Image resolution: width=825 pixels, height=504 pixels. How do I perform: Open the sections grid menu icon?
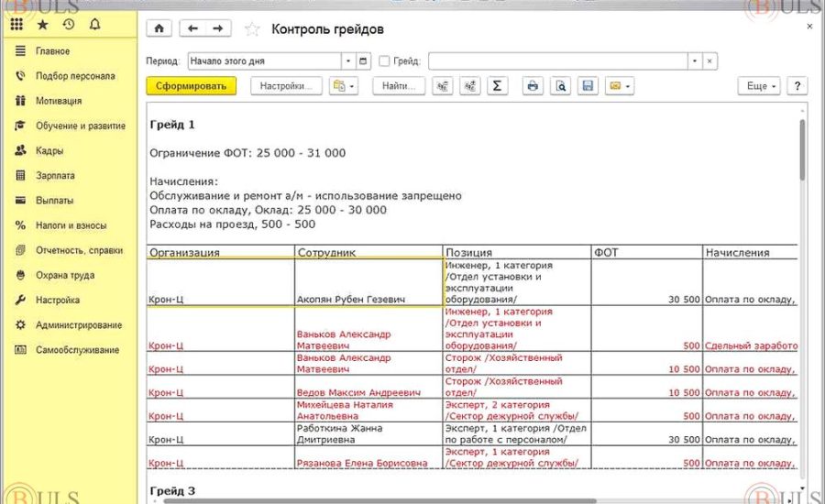click(16, 24)
